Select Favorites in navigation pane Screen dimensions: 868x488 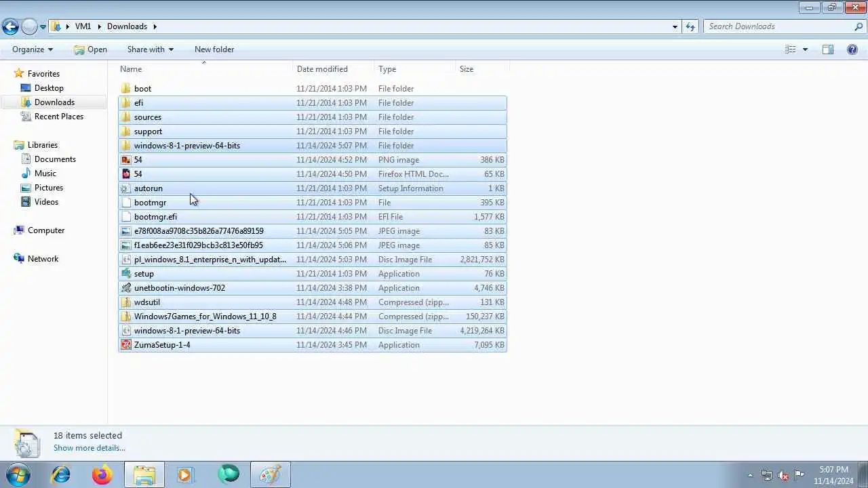click(x=43, y=74)
